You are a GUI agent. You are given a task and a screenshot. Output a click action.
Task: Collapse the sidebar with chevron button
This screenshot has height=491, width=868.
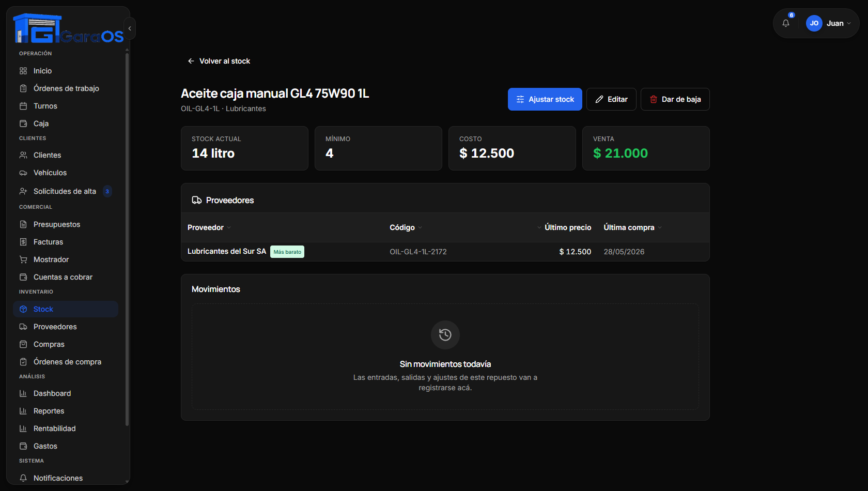point(130,28)
